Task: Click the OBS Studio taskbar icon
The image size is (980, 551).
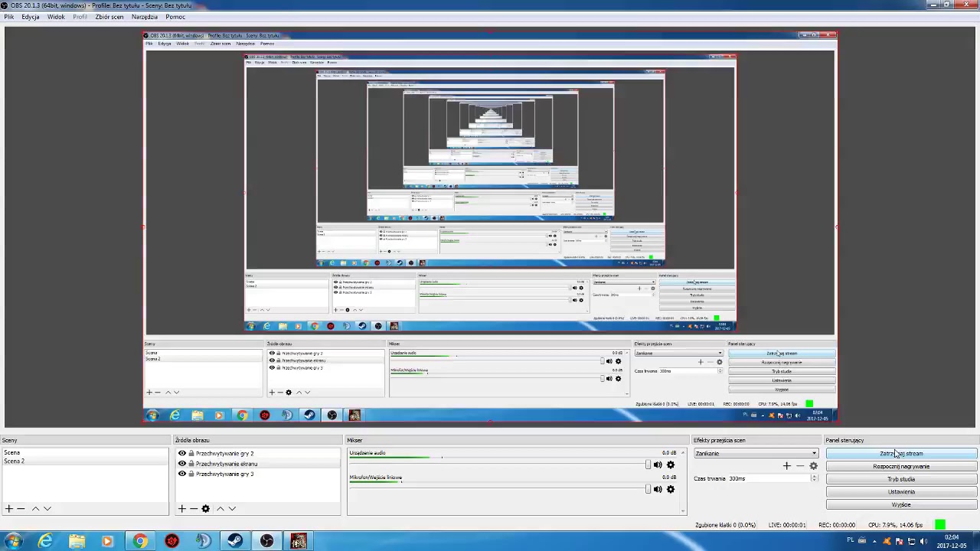Action: pos(266,541)
